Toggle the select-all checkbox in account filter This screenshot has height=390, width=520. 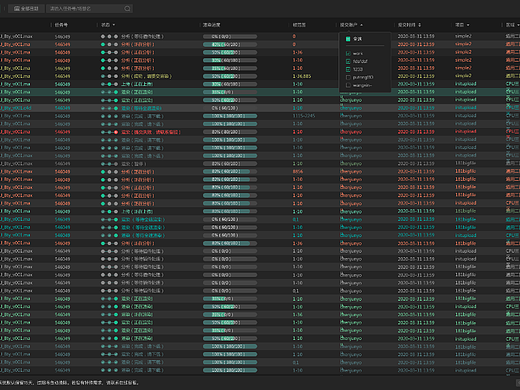point(348,39)
